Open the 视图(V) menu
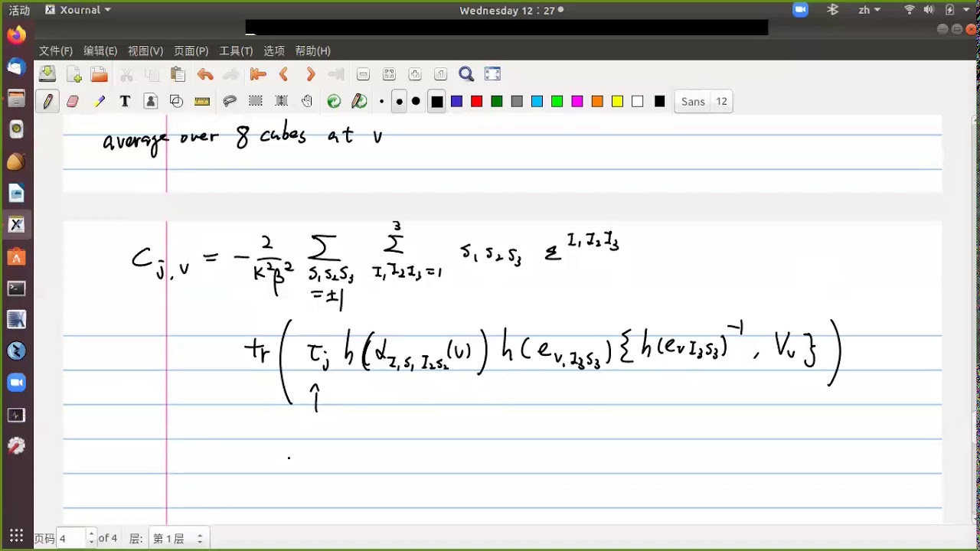This screenshot has width=980, height=551. (145, 51)
